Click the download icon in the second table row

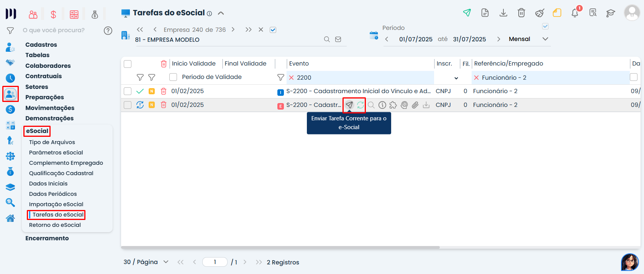coord(426,105)
